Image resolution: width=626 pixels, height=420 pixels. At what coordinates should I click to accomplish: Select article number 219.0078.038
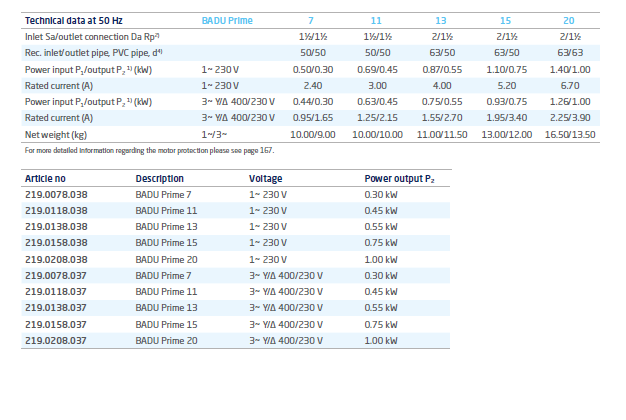[56, 195]
